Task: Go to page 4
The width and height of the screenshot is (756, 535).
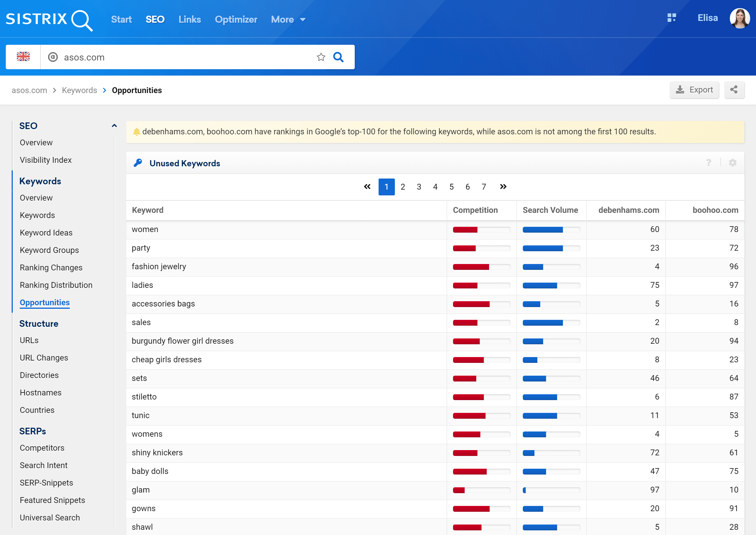Action: point(435,187)
